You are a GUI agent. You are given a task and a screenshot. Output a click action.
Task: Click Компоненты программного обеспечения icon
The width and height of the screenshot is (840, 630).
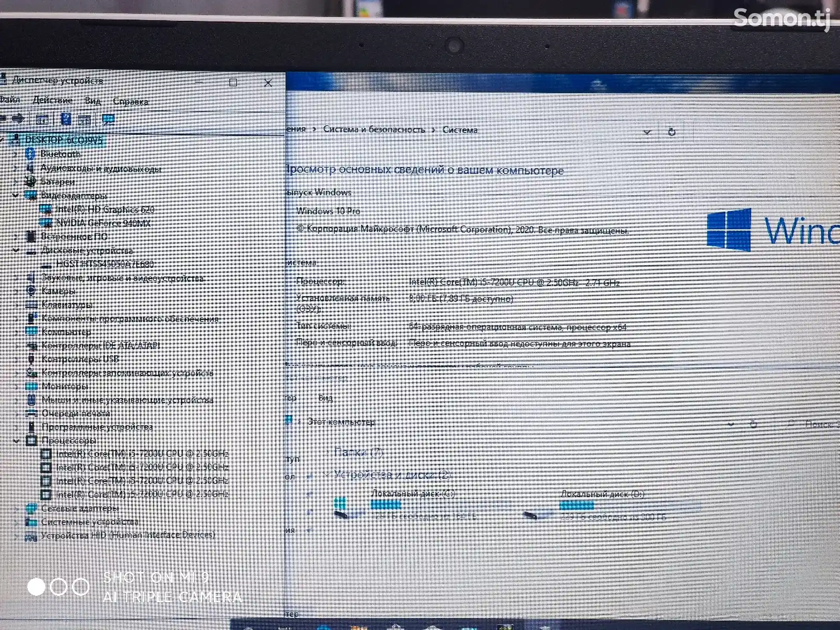(31, 318)
